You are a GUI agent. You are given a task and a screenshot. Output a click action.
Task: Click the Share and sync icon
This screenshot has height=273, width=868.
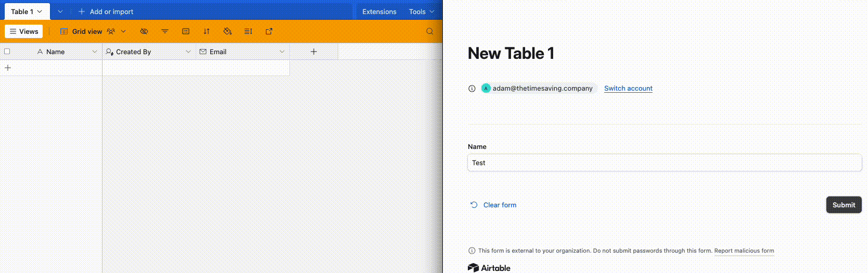tap(269, 31)
